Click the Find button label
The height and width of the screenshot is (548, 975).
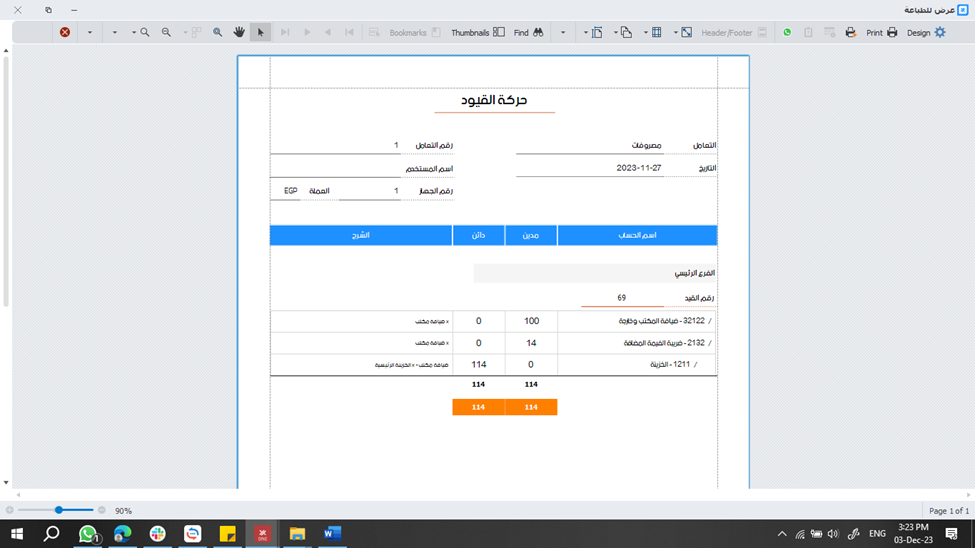[x=521, y=33]
